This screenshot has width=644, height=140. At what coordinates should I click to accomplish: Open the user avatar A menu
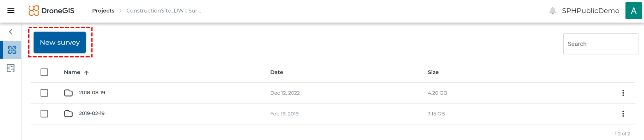633,11
